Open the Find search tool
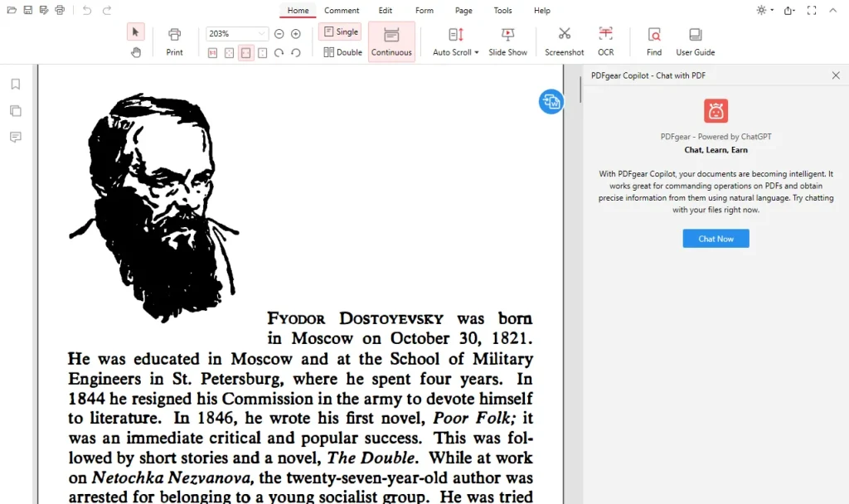 [654, 41]
